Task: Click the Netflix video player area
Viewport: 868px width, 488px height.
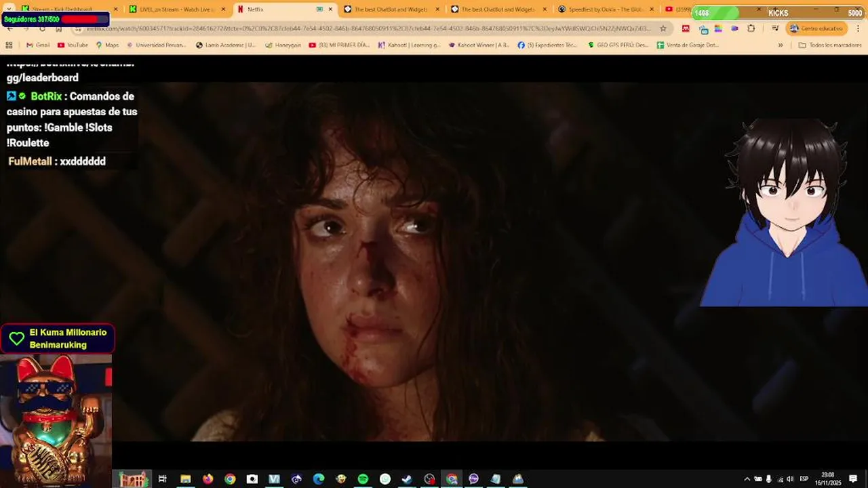Action: click(x=434, y=261)
